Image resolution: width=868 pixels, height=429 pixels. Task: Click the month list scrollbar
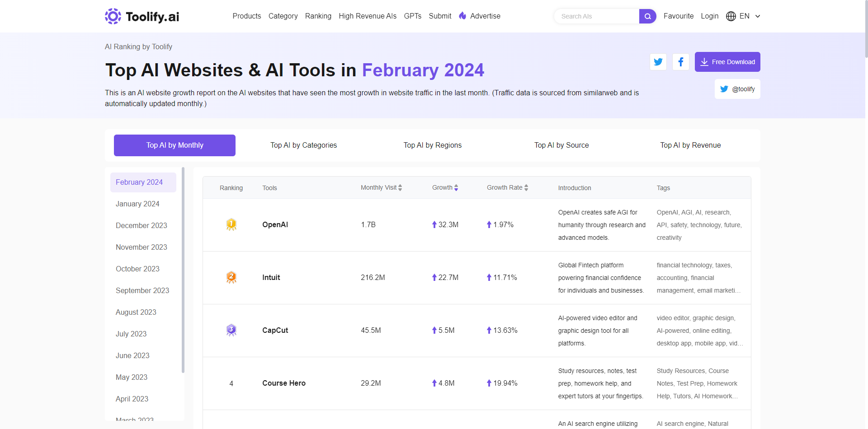click(x=183, y=270)
